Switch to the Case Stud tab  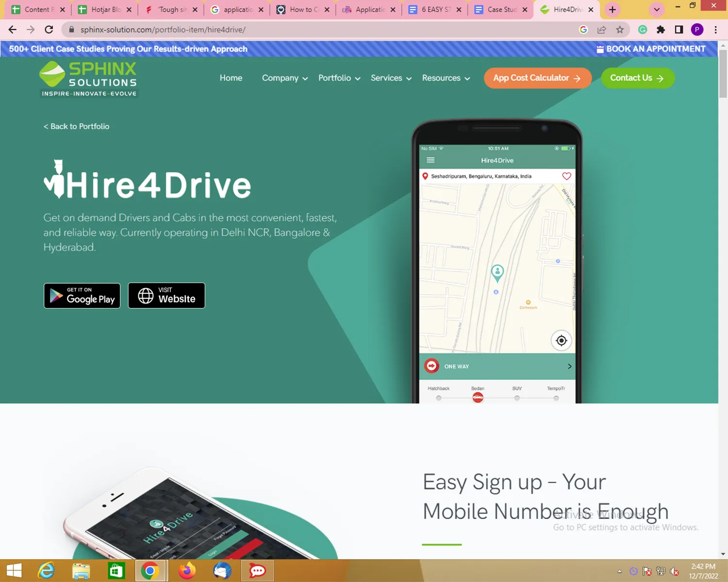click(501, 9)
